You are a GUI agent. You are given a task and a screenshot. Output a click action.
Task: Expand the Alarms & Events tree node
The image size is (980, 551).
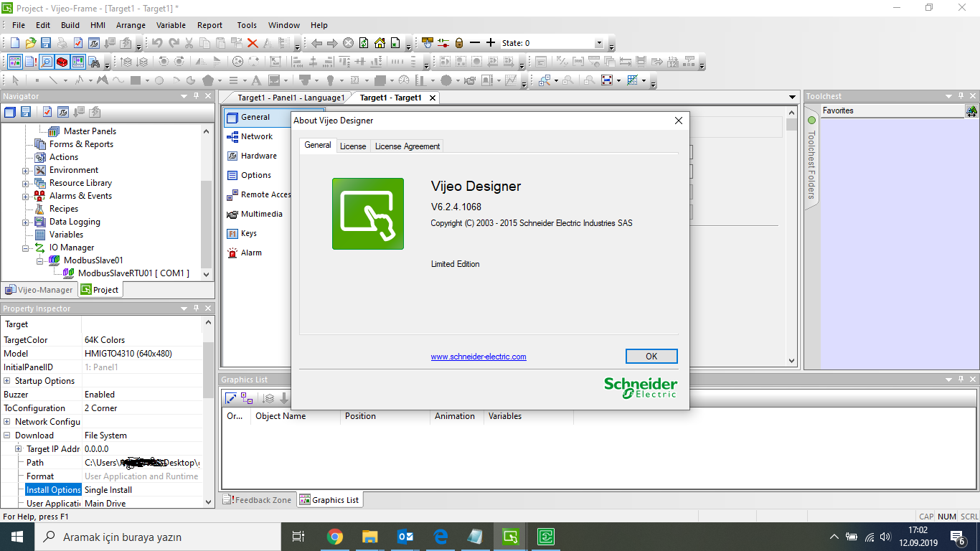tap(26, 197)
